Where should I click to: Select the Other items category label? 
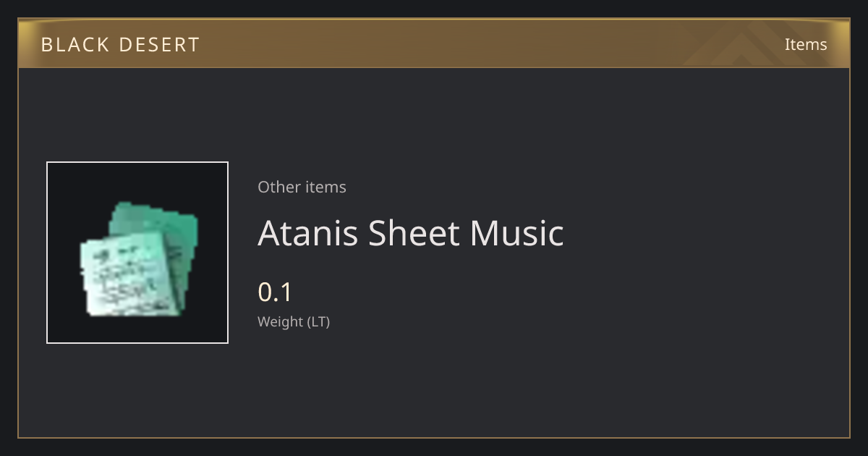click(x=302, y=187)
